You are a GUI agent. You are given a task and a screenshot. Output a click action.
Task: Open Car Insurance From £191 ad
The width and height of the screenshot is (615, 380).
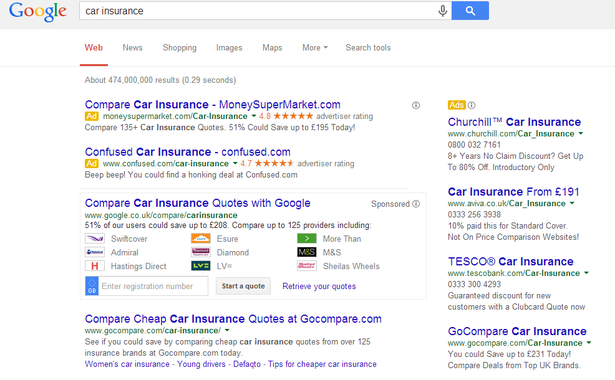(513, 192)
